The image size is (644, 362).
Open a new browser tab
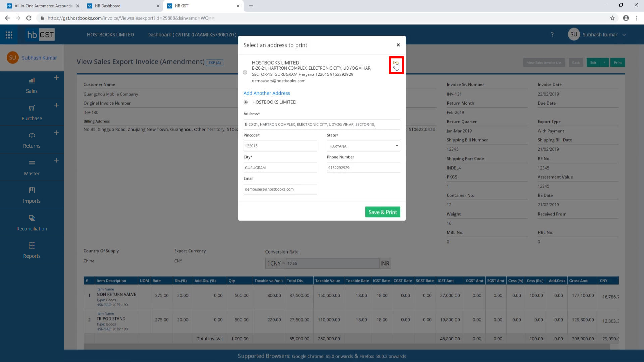tap(251, 6)
